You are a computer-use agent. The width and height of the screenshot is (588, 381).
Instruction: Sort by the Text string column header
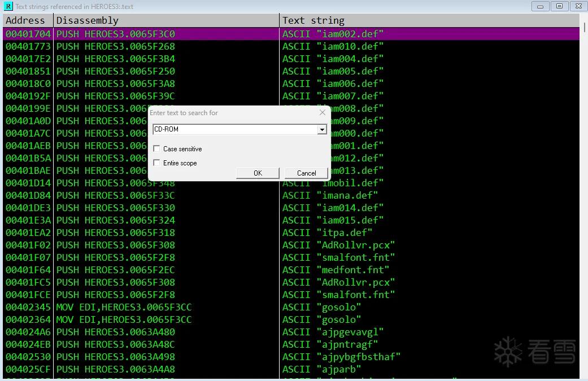point(429,20)
